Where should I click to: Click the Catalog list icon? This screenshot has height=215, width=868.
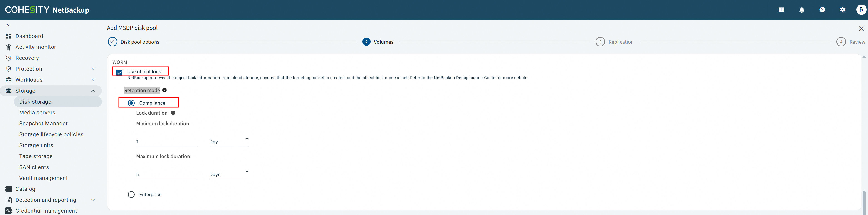(x=9, y=189)
